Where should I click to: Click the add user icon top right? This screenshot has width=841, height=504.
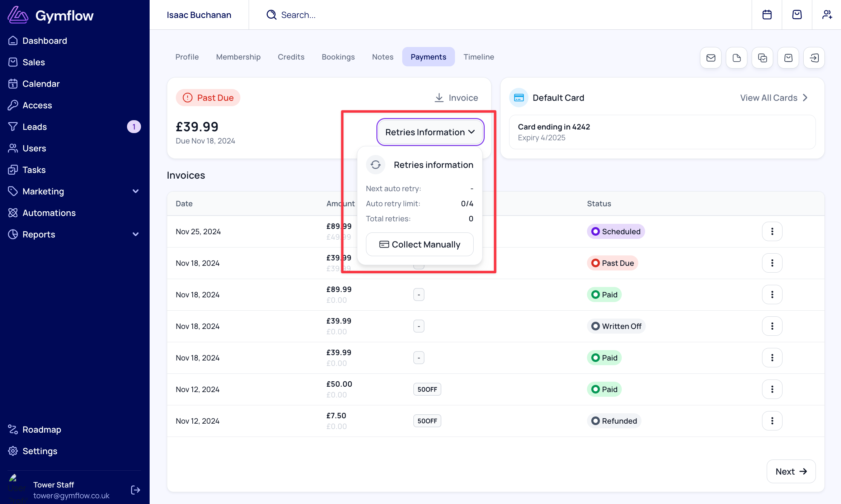click(827, 15)
